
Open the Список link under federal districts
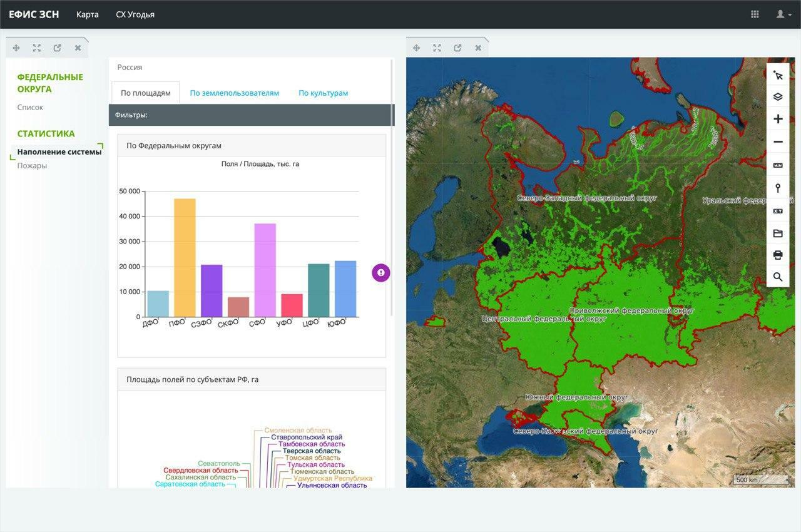[x=30, y=108]
